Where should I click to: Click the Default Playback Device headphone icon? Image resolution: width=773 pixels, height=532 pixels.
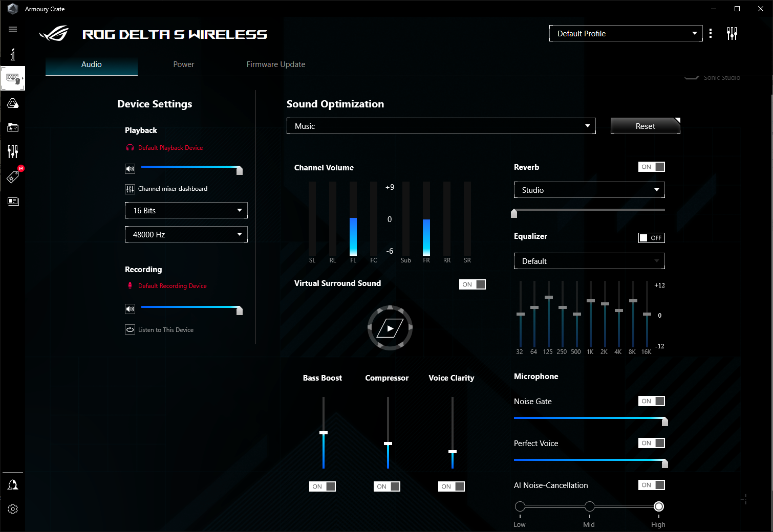point(130,148)
